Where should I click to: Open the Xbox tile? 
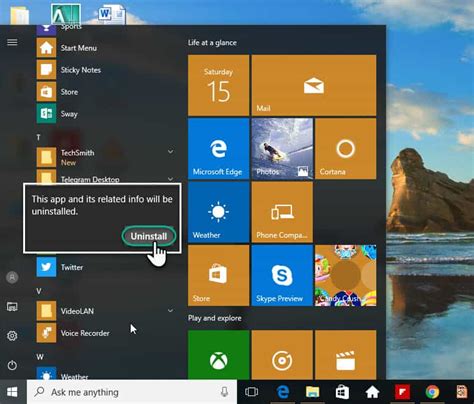click(x=218, y=355)
